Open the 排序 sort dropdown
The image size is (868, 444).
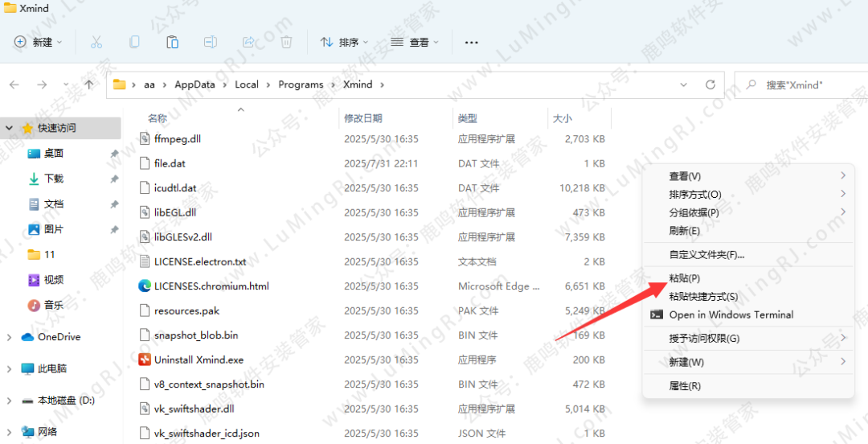pyautogui.click(x=343, y=42)
